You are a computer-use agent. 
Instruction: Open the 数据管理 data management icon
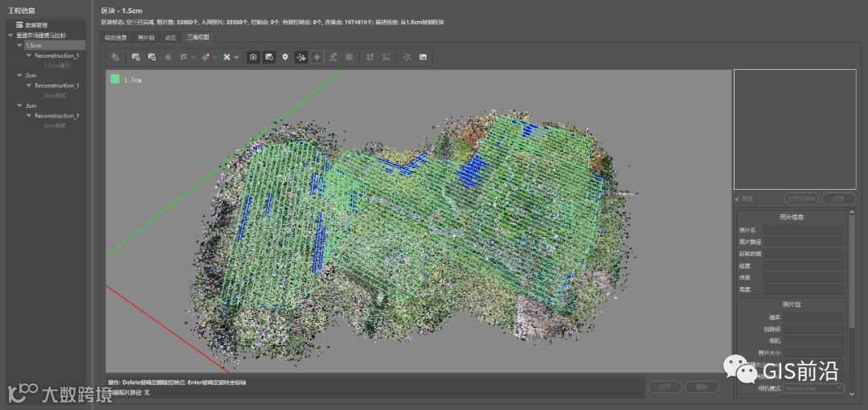pos(19,25)
